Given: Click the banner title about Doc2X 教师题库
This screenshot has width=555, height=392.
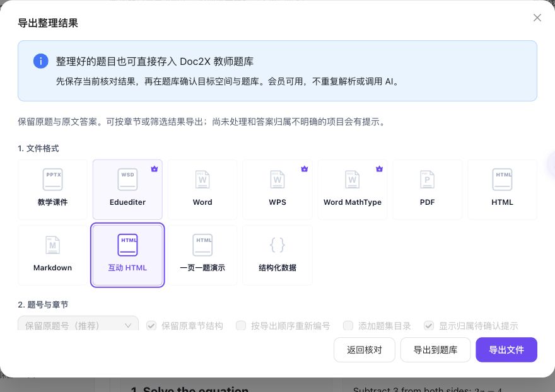Looking at the screenshot, I should point(155,62).
